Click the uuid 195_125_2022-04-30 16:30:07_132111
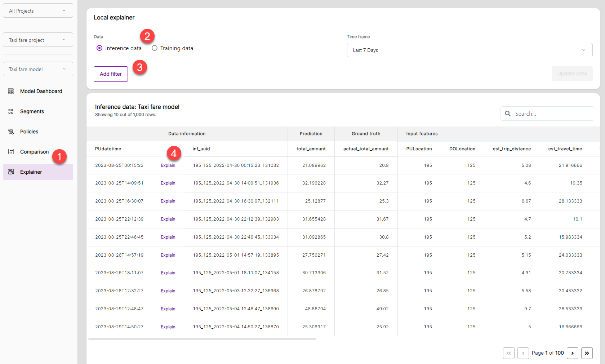This screenshot has height=364, width=605. pyautogui.click(x=236, y=201)
